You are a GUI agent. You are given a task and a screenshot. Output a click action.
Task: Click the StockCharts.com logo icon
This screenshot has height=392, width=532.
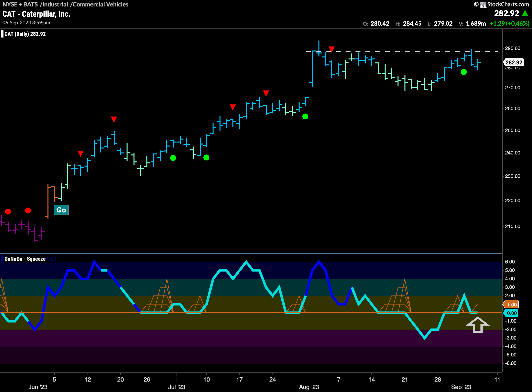pyautogui.click(x=483, y=4)
